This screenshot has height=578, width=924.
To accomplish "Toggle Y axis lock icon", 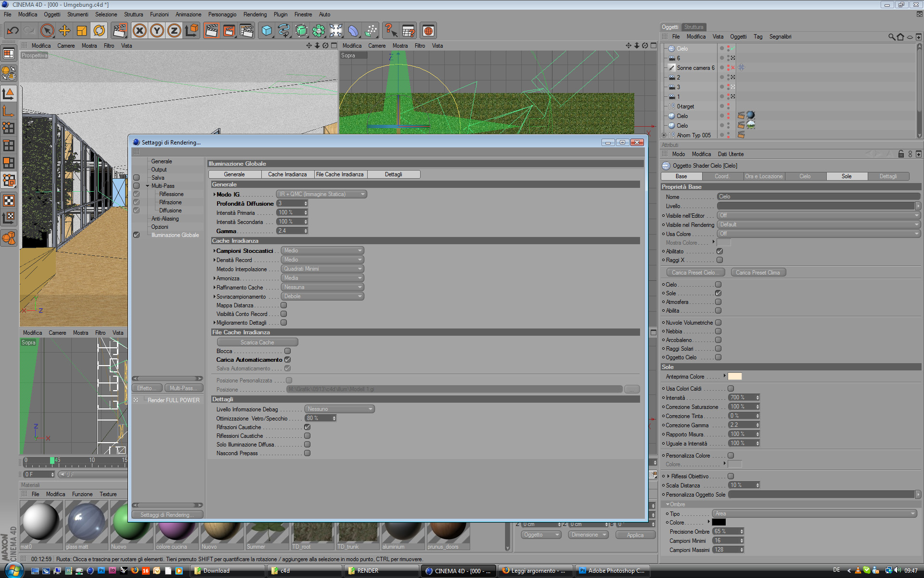I will pos(157,31).
